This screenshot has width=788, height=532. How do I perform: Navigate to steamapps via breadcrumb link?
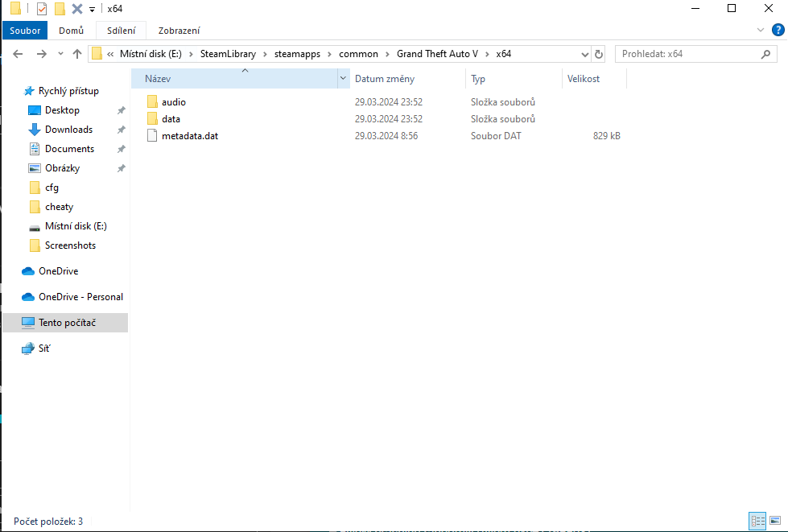298,53
